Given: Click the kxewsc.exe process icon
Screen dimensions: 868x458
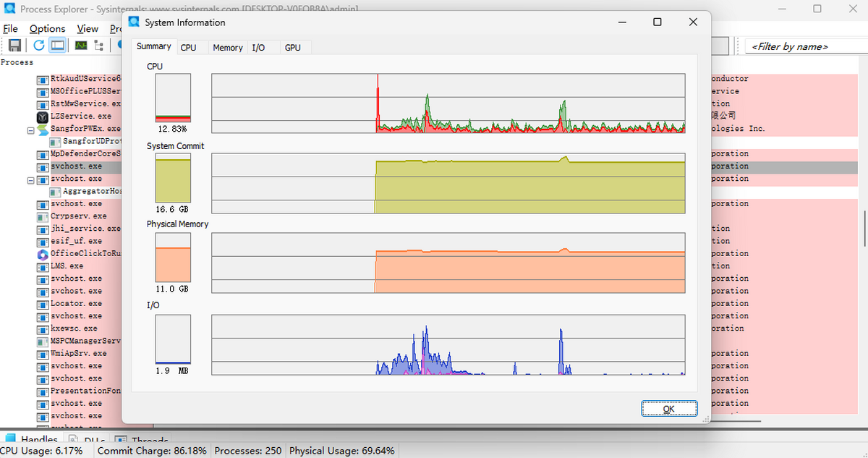Looking at the screenshot, I should coord(42,328).
